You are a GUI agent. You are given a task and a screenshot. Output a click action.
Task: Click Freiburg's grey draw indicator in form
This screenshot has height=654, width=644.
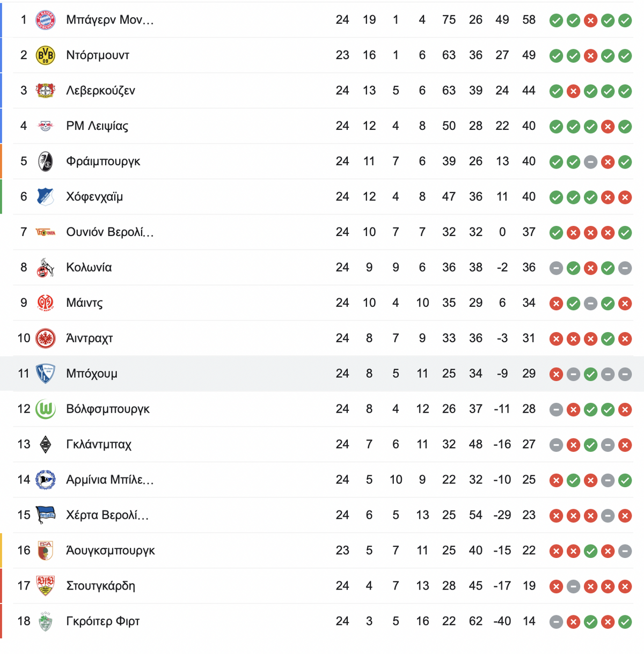pos(590,162)
